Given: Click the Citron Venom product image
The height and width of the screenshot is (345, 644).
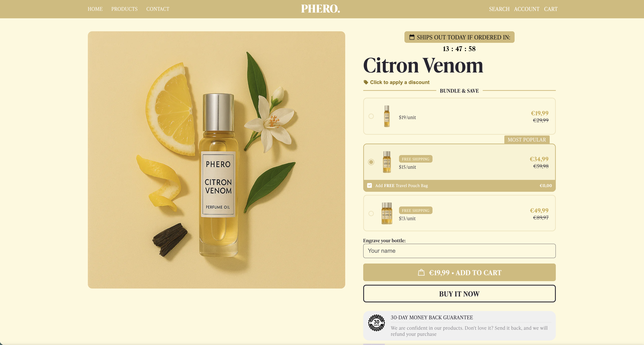Looking at the screenshot, I should (217, 160).
